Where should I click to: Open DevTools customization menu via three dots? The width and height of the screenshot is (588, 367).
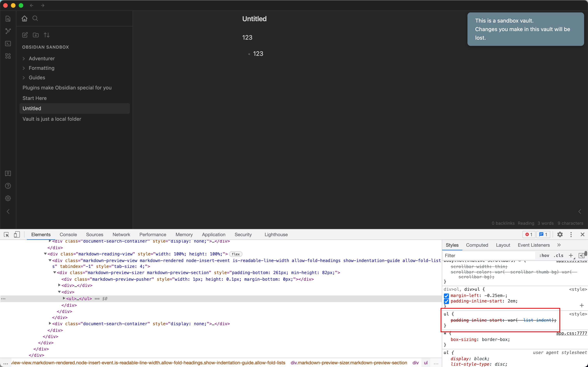571,234
